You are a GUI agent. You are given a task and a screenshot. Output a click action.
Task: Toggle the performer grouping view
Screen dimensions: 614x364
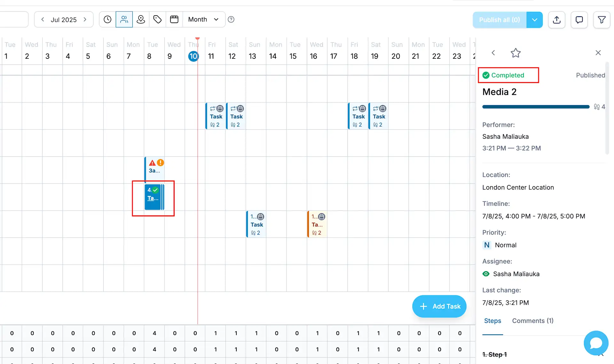(124, 19)
